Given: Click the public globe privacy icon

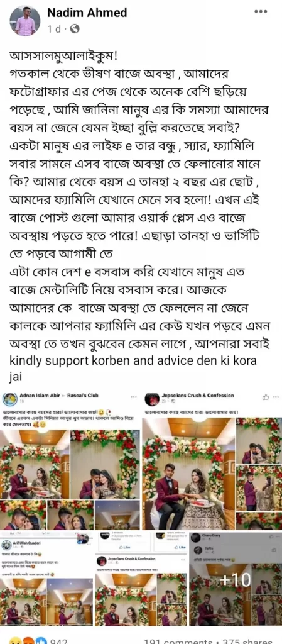Looking at the screenshot, I should (75, 29).
